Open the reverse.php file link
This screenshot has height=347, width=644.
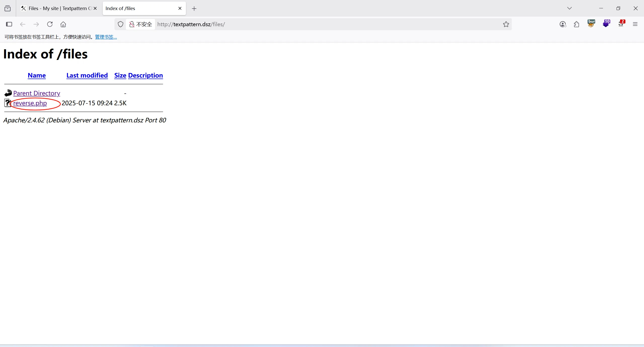point(30,103)
